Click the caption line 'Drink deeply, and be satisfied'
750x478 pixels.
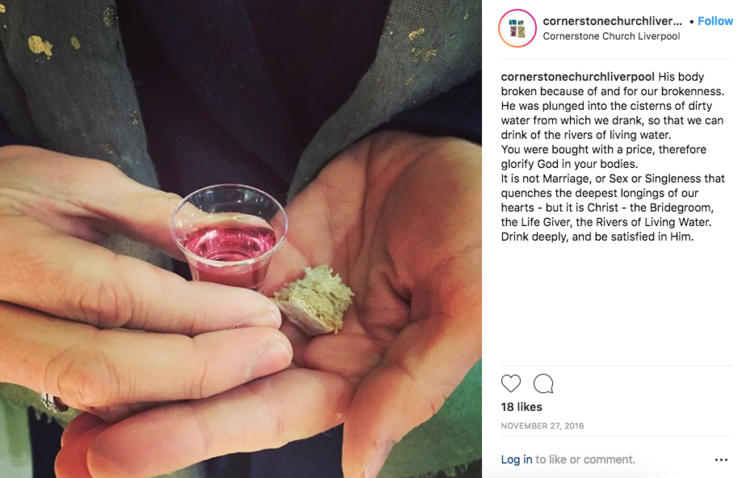(x=597, y=237)
